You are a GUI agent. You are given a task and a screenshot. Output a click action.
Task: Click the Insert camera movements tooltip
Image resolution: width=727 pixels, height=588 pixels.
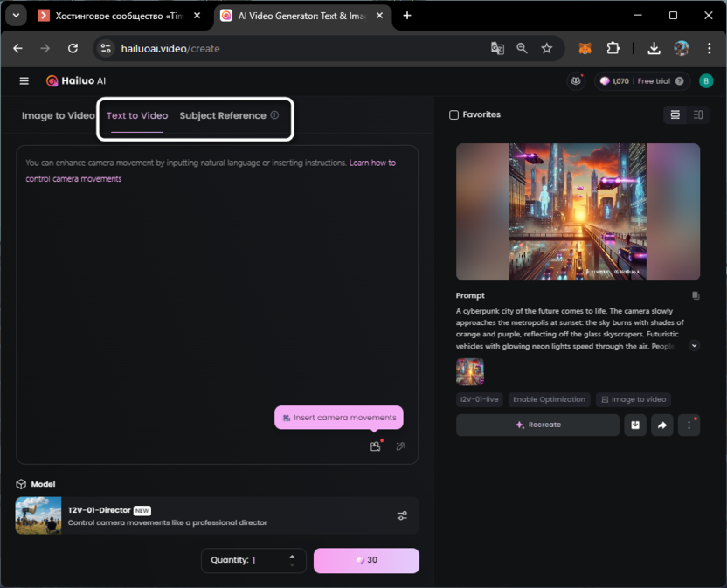[x=339, y=418]
